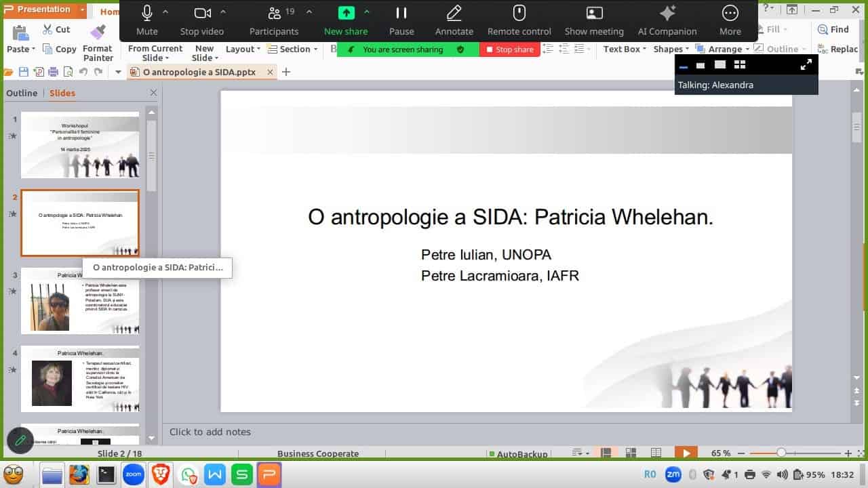Click the Copy command
Viewport: 868px width, 488px height.
coord(60,49)
